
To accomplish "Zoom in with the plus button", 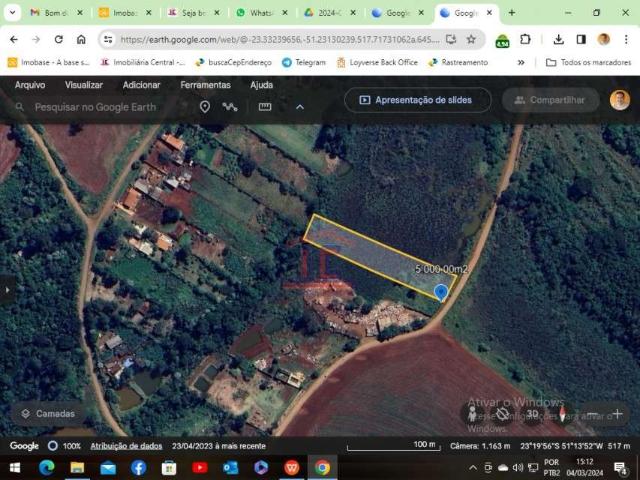I will 617,414.
